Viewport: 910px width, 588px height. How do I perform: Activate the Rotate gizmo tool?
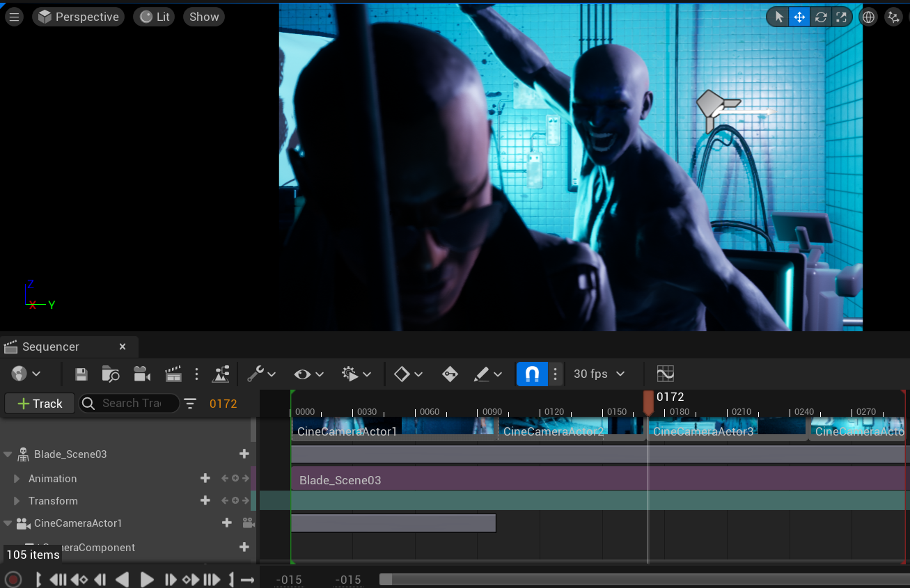821,17
